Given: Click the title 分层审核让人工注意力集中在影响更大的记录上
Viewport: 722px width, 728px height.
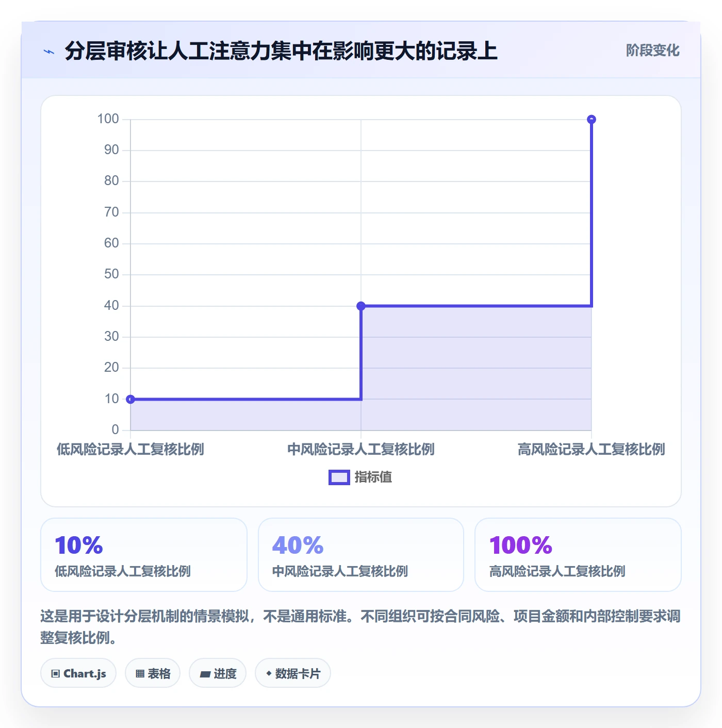Looking at the screenshot, I should 281,51.
